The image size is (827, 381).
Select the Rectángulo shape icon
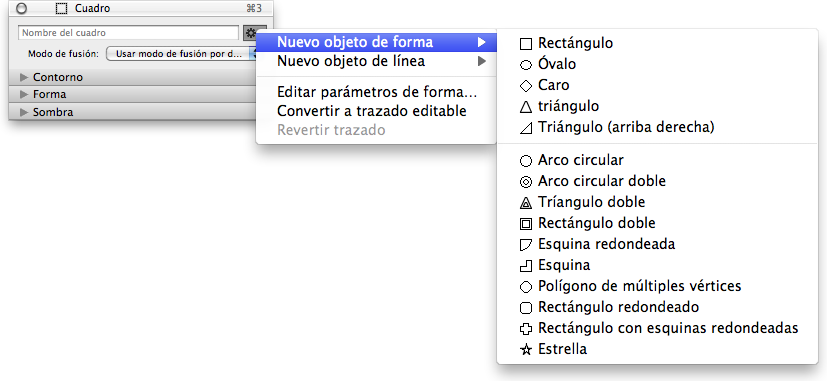[526, 44]
